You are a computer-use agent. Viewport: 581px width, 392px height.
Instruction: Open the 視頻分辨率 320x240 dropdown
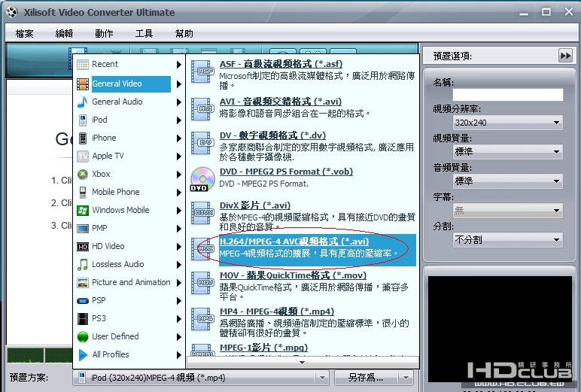click(x=508, y=123)
